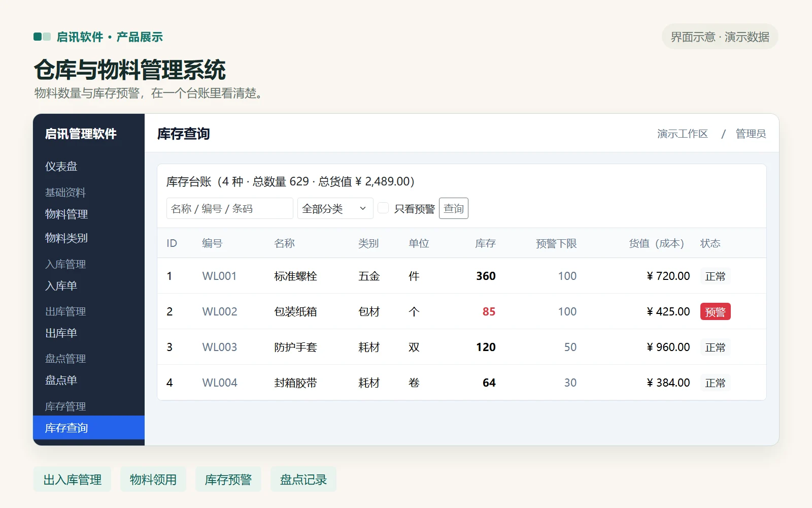Select the WL004 code cell

(220, 383)
